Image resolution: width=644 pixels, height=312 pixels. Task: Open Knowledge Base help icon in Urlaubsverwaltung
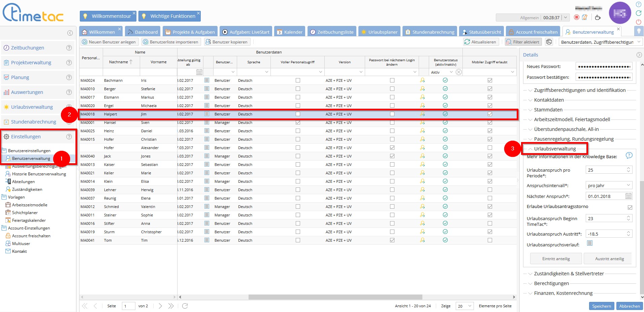(x=629, y=155)
